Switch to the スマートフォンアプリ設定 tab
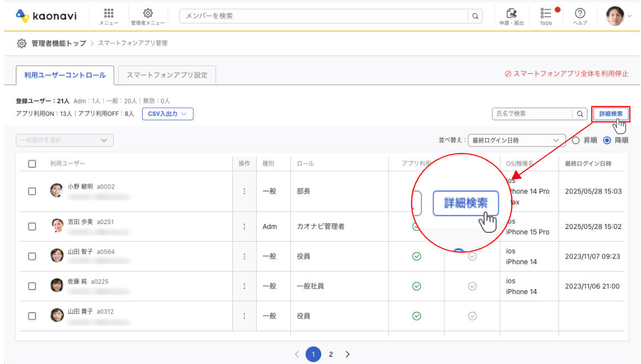Image resolution: width=641 pixels, height=364 pixels. click(167, 75)
